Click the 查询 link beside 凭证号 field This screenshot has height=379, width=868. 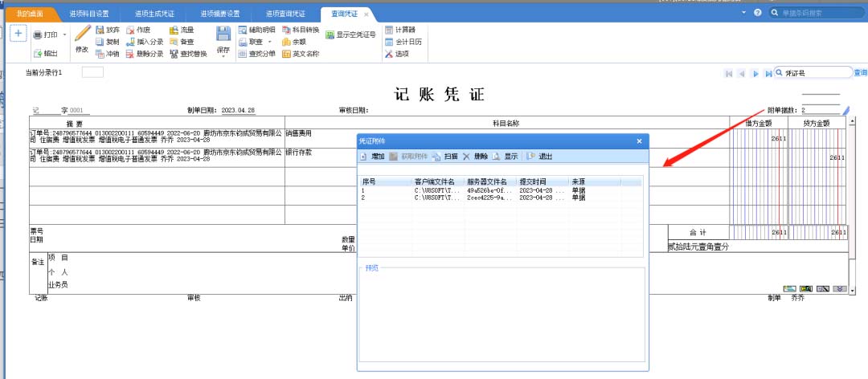(860, 72)
